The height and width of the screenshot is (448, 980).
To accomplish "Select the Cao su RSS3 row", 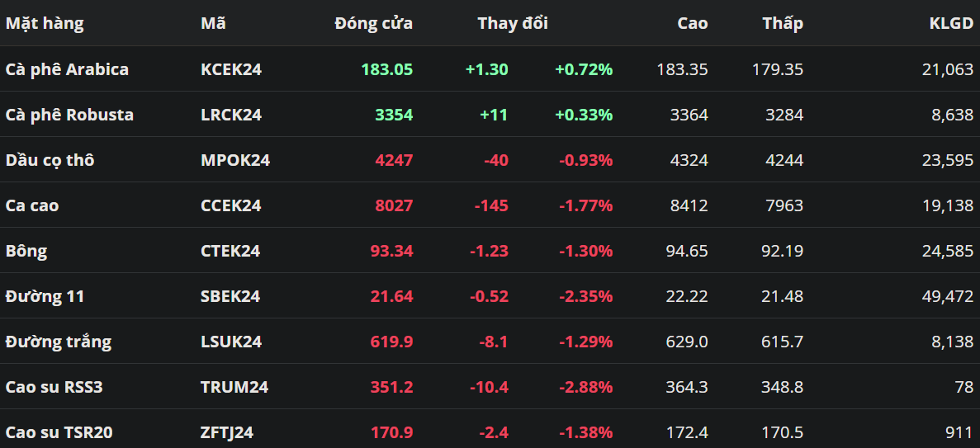I will pyautogui.click(x=54, y=387).
